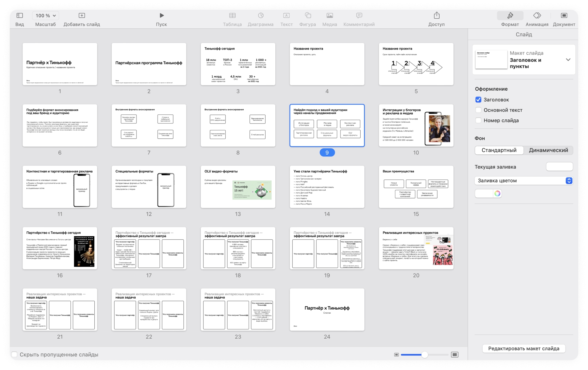Enable the Номер слайда checkbox
This screenshot has width=588, height=370.
pyautogui.click(x=478, y=120)
